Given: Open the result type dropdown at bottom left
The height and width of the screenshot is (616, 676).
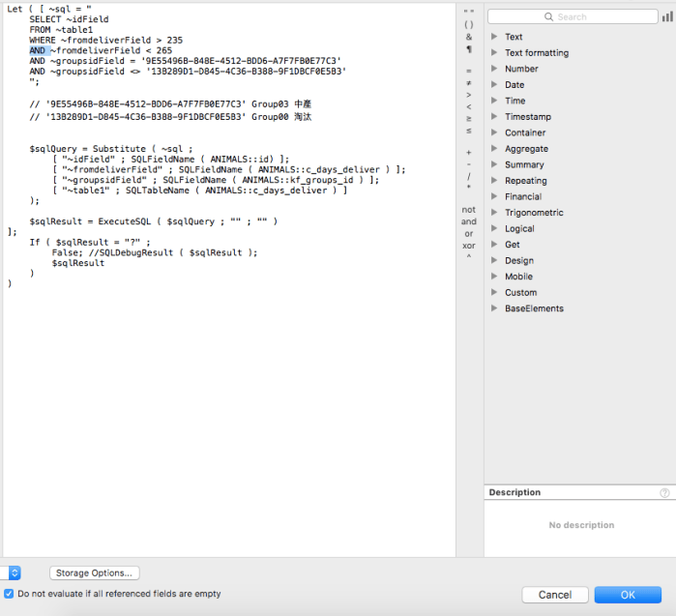Looking at the screenshot, I should [14, 572].
